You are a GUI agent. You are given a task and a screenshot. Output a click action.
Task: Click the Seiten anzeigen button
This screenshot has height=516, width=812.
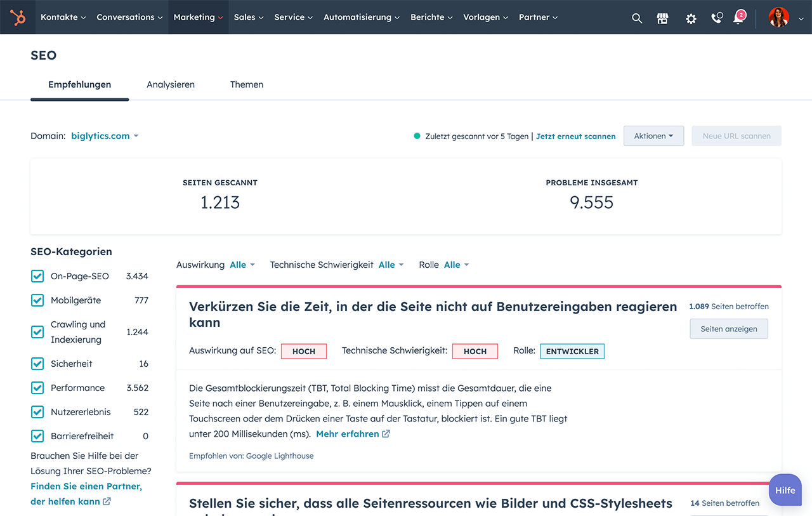[x=728, y=329]
